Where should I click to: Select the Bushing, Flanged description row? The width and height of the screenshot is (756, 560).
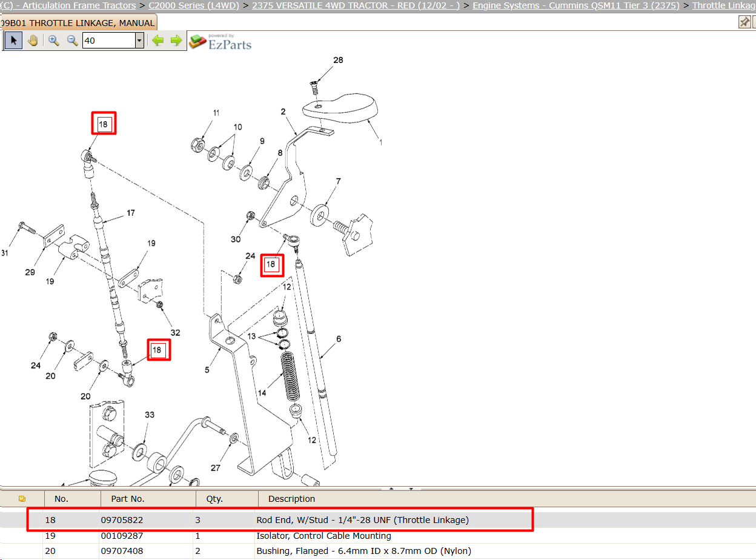pos(363,551)
